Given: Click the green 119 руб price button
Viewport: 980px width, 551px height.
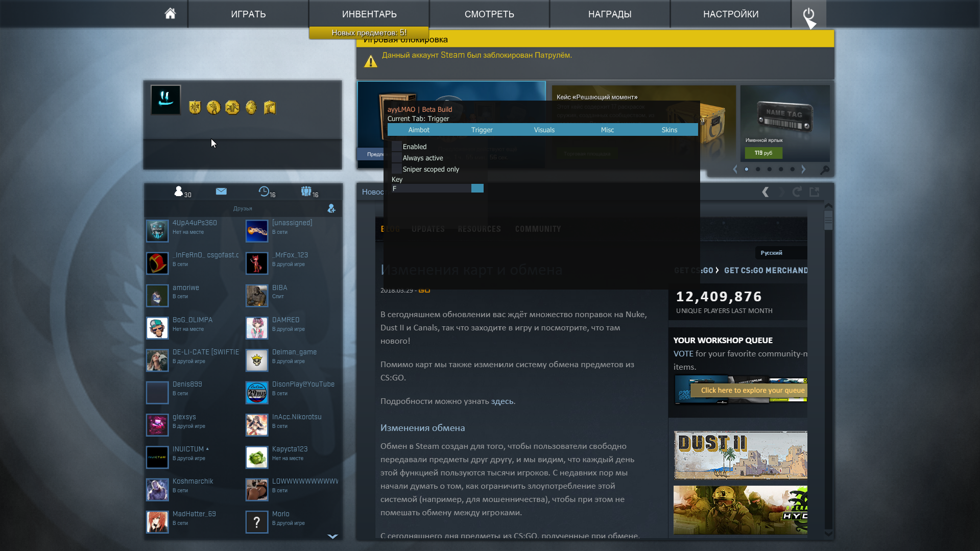Looking at the screenshot, I should pos(763,153).
